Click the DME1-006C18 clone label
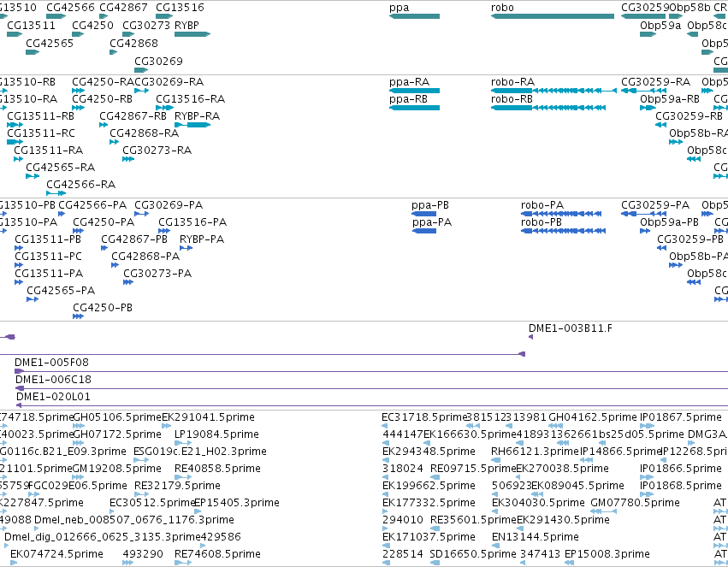This screenshot has width=728, height=567. (53, 380)
